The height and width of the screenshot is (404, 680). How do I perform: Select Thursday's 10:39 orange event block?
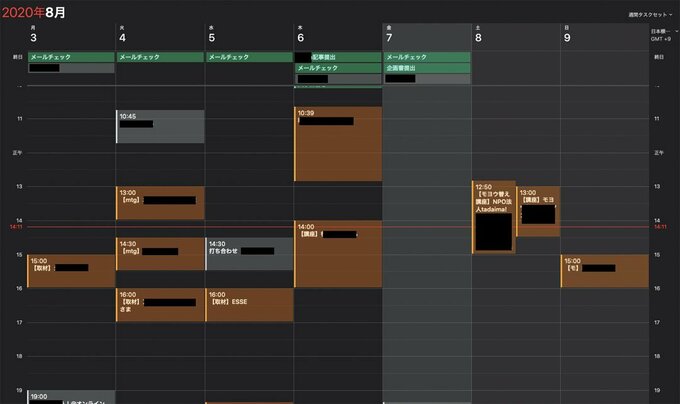(x=338, y=145)
